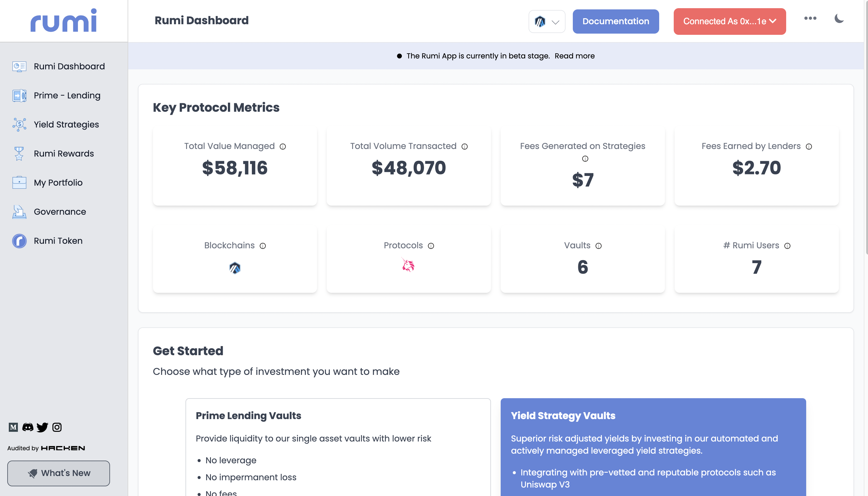Open the Connected As wallet dropdown
The height and width of the screenshot is (496, 868).
pyautogui.click(x=729, y=21)
